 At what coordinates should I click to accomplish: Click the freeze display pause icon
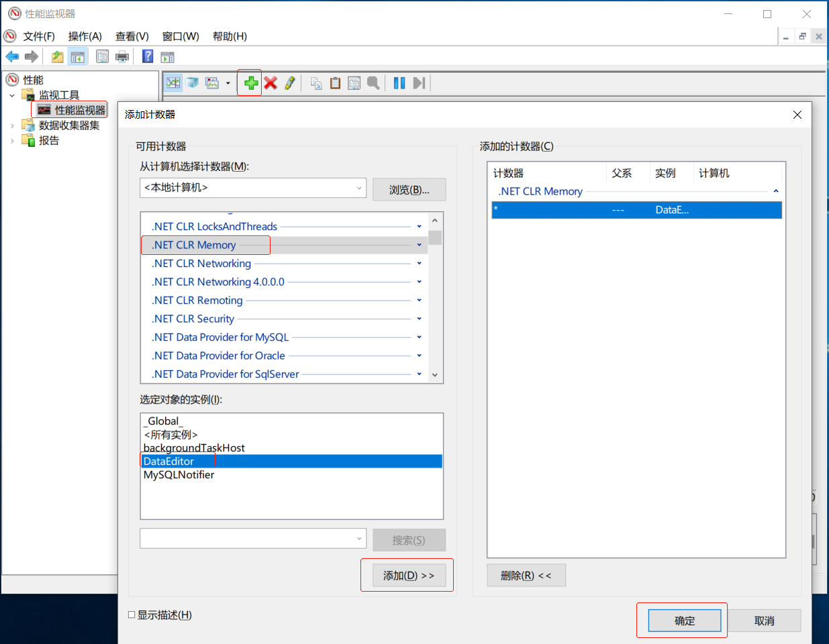399,83
